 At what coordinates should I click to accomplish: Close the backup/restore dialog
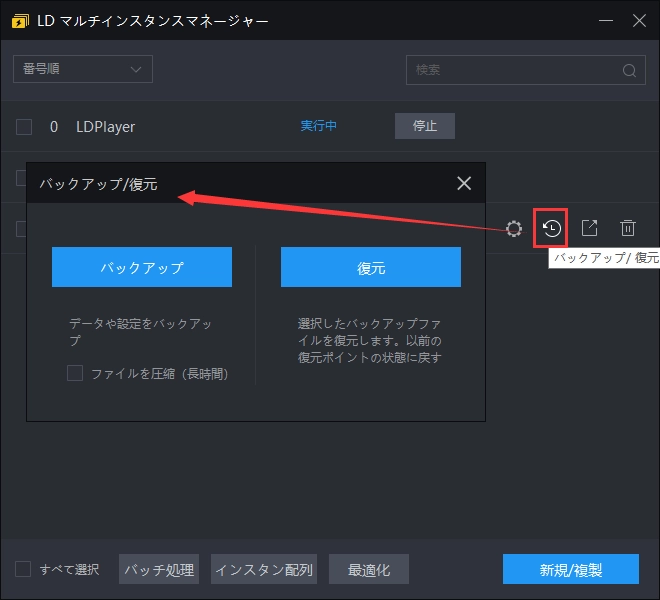pyautogui.click(x=464, y=183)
